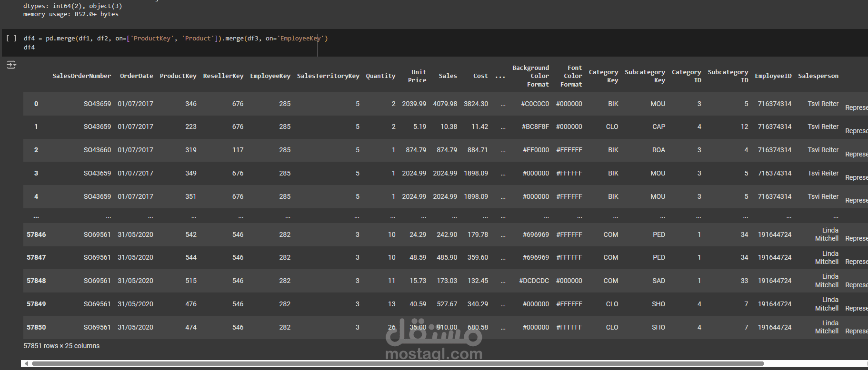Click the '57851 rows × 25 columns' summary
This screenshot has height=370, width=868.
point(61,346)
